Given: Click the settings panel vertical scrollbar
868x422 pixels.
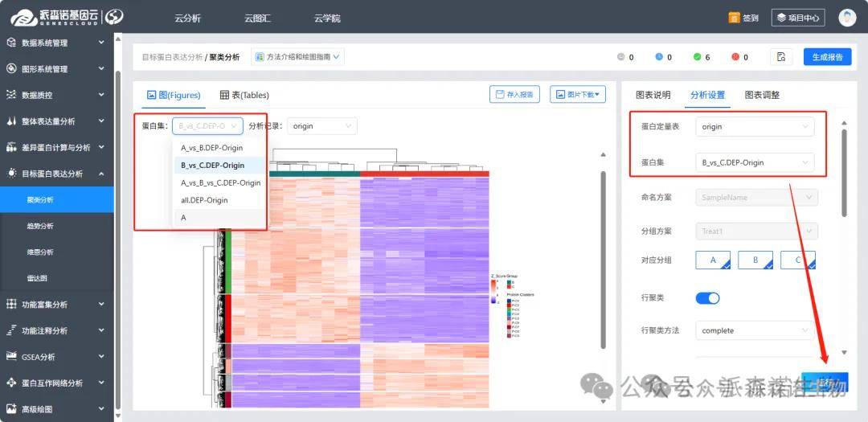Looking at the screenshot, I should 843,173.
